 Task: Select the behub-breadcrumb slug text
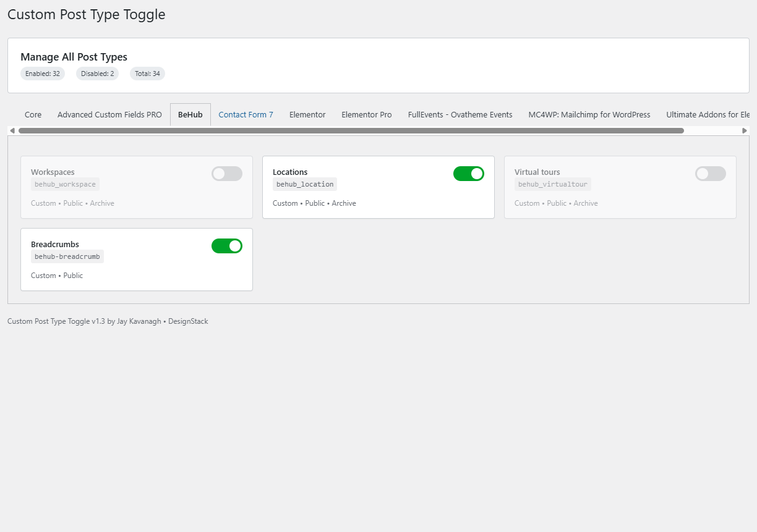click(67, 256)
